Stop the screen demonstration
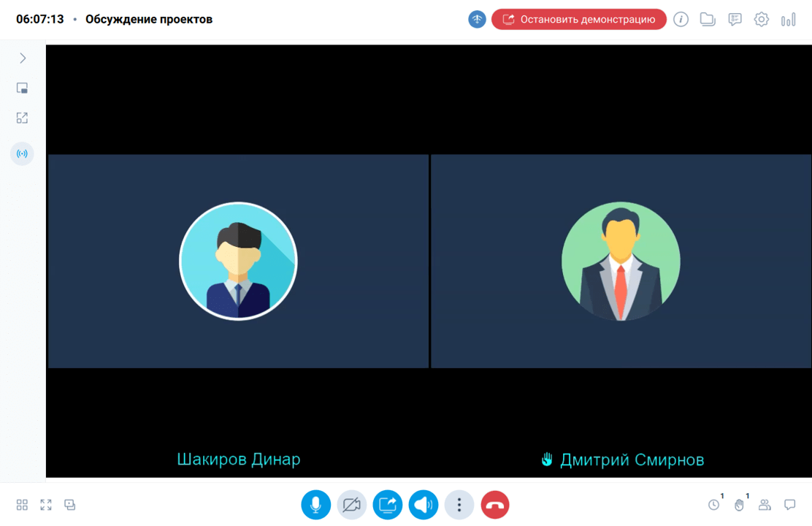 click(x=578, y=20)
